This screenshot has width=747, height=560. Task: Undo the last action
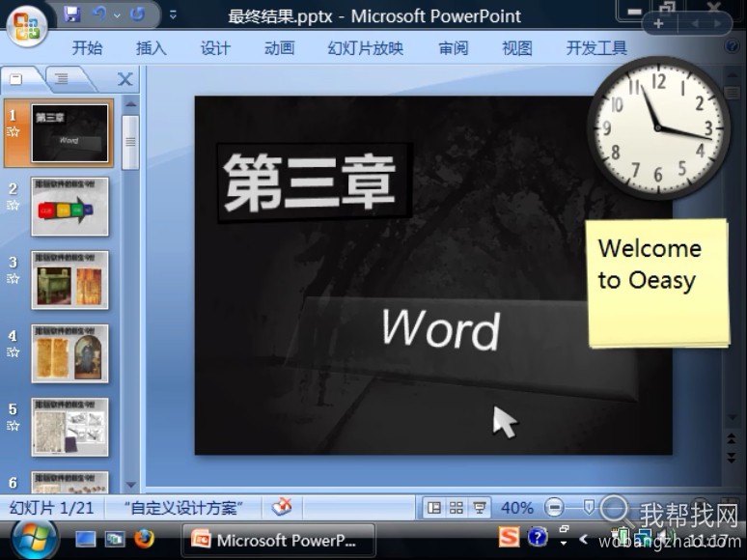(99, 14)
